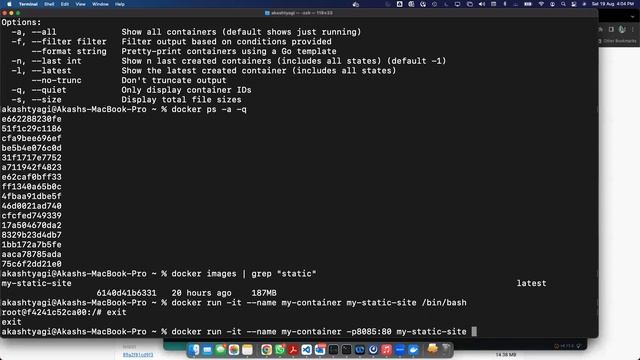Open the Trash in the dock
Image resolution: width=640 pixels, height=360 pixels.
point(446,349)
